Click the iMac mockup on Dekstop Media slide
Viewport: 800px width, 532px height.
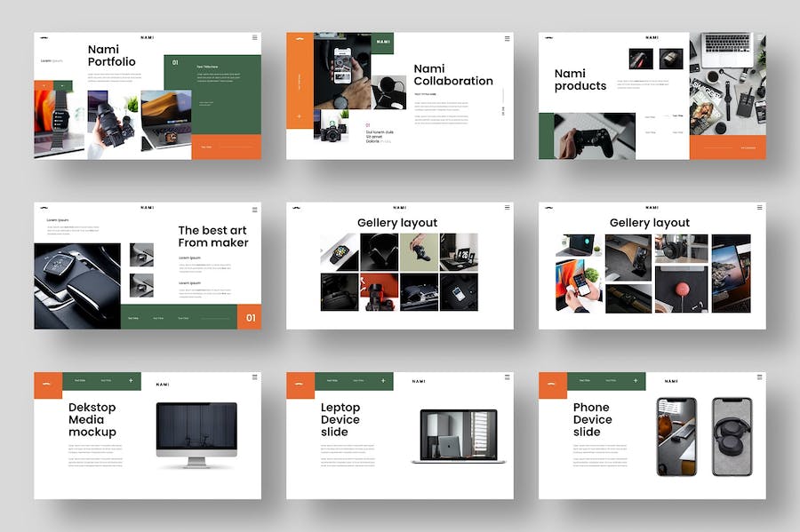(196, 432)
